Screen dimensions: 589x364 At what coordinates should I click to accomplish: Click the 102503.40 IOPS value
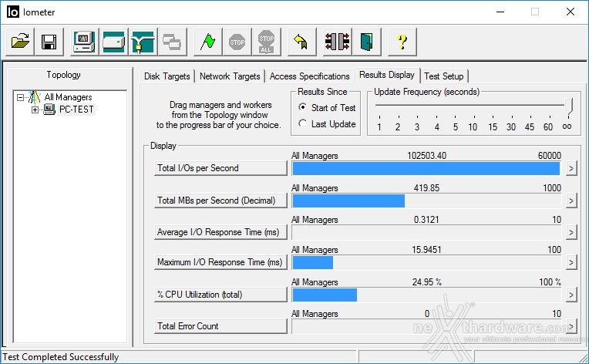[427, 156]
